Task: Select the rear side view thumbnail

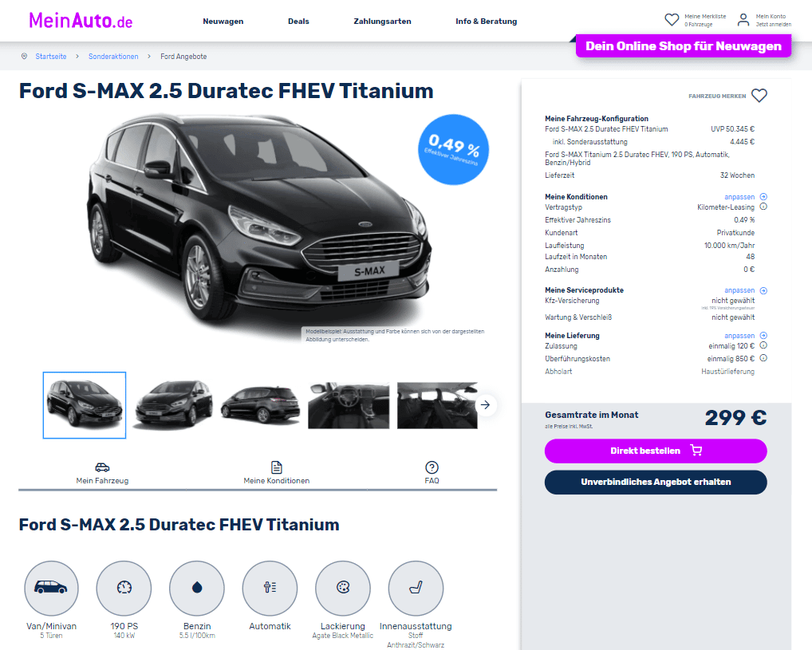Action: point(261,405)
